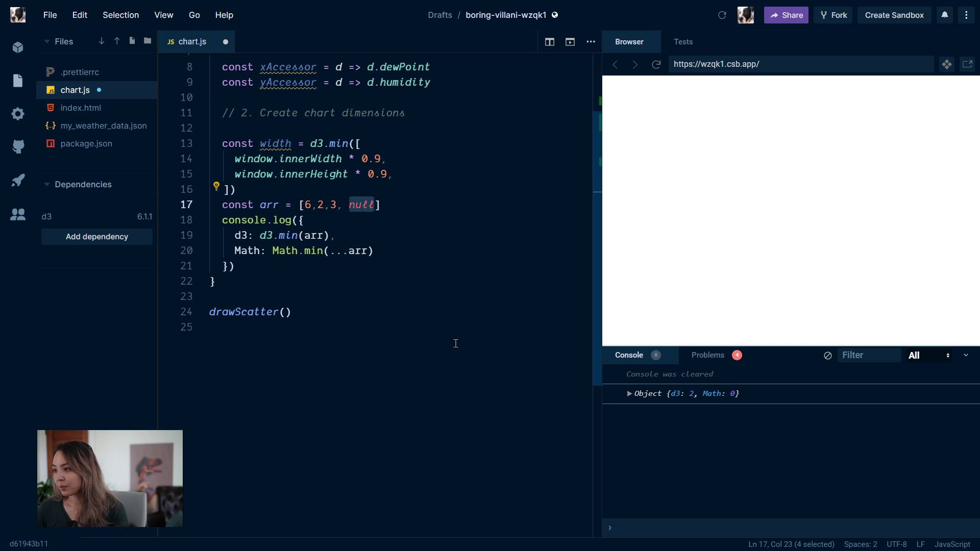This screenshot has height=551, width=980.
Task: Click the notification bell
Action: tap(945, 15)
